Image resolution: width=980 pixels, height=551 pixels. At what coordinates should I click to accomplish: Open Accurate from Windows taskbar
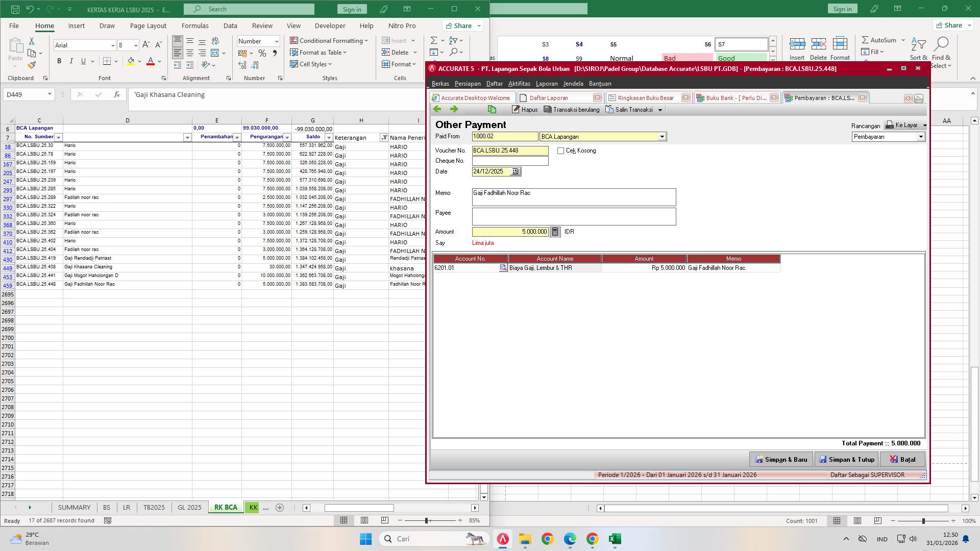coord(503,539)
